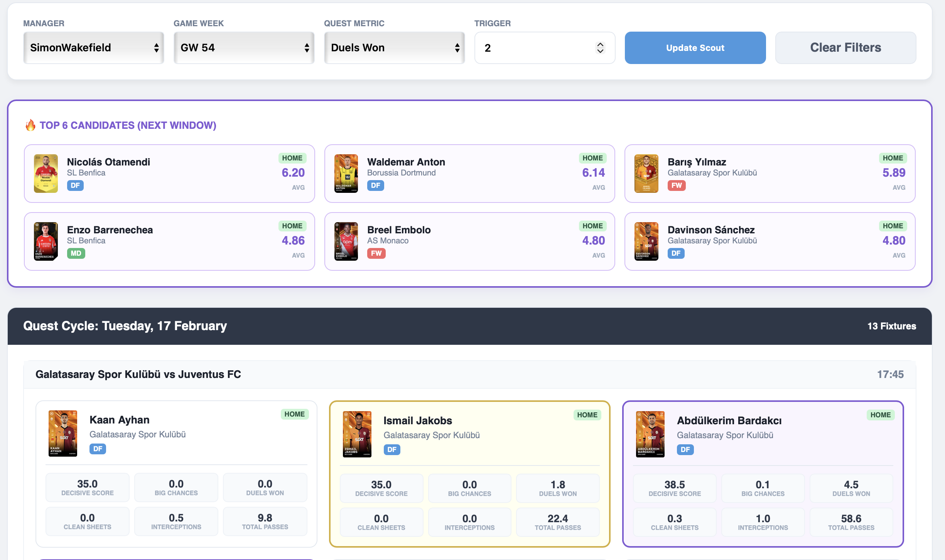Click the HOME tag on Ismail Jakobs' card
The width and height of the screenshot is (945, 560).
(x=587, y=415)
